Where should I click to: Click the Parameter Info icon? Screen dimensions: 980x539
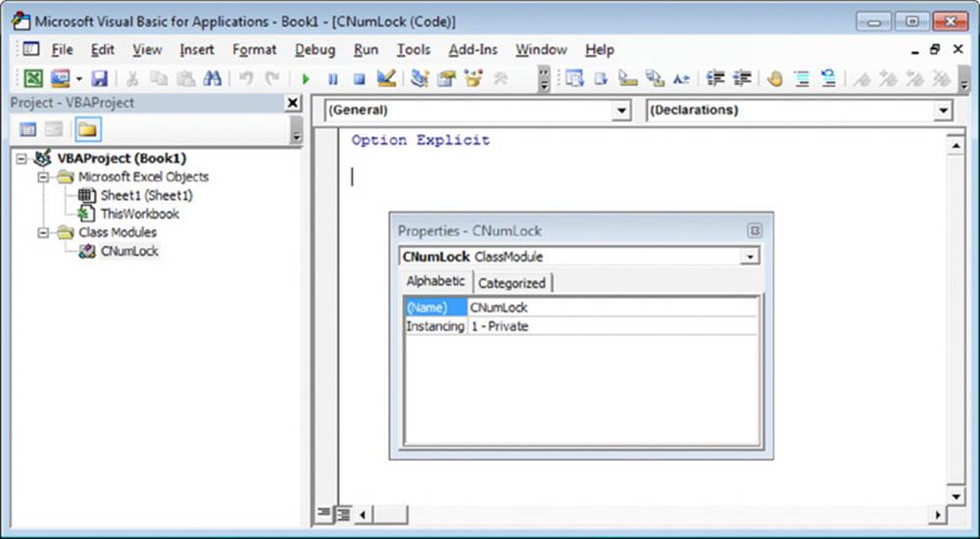click(x=655, y=78)
